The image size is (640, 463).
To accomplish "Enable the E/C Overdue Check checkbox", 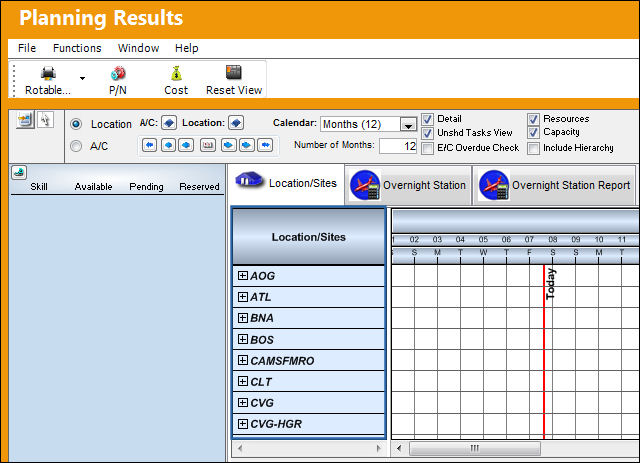I will [427, 148].
